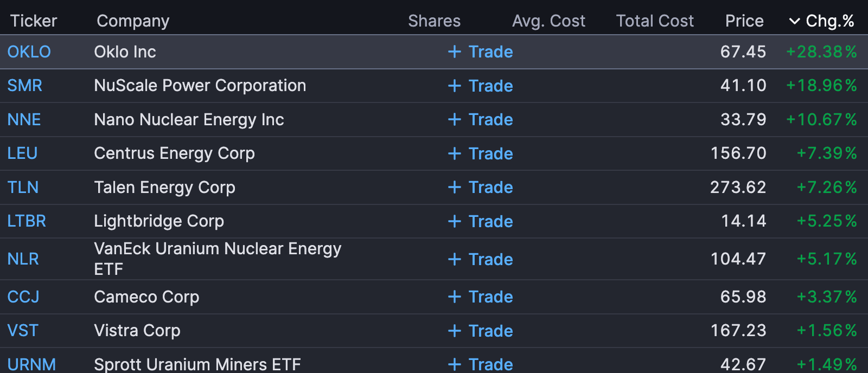Open the CCJ ticker link
Screen dimensions: 868x373
tap(23, 297)
